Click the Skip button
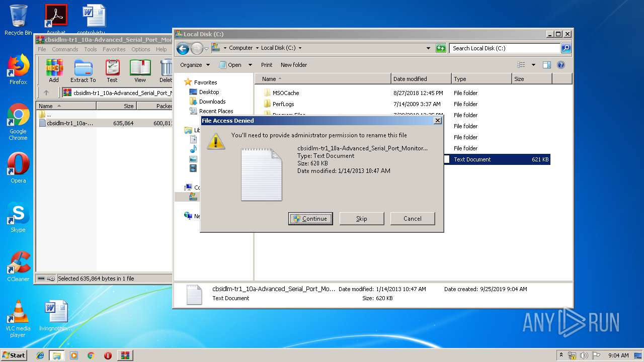The width and height of the screenshot is (644, 362). 362,219
